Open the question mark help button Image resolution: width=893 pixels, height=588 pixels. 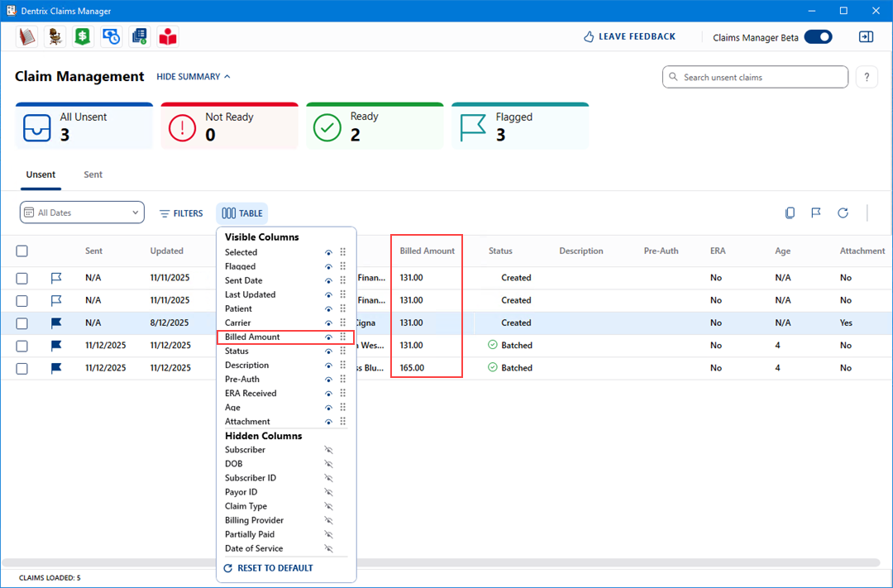866,77
